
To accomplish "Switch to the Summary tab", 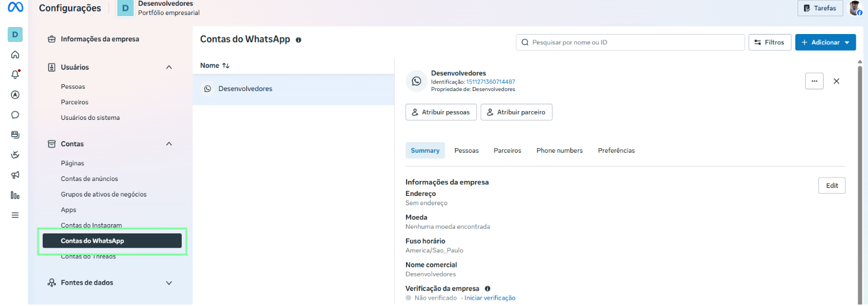I will coord(425,150).
